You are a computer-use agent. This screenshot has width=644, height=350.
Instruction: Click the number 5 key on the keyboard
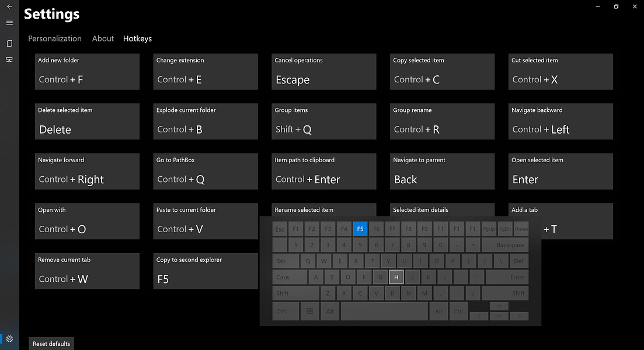tap(360, 245)
